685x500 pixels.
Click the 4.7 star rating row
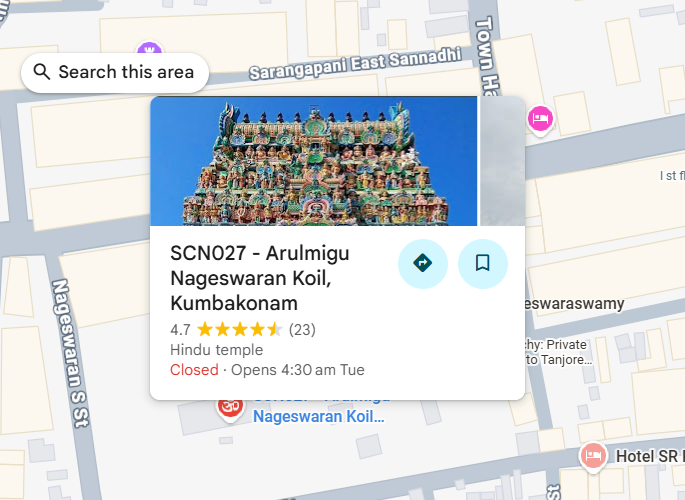(x=243, y=329)
